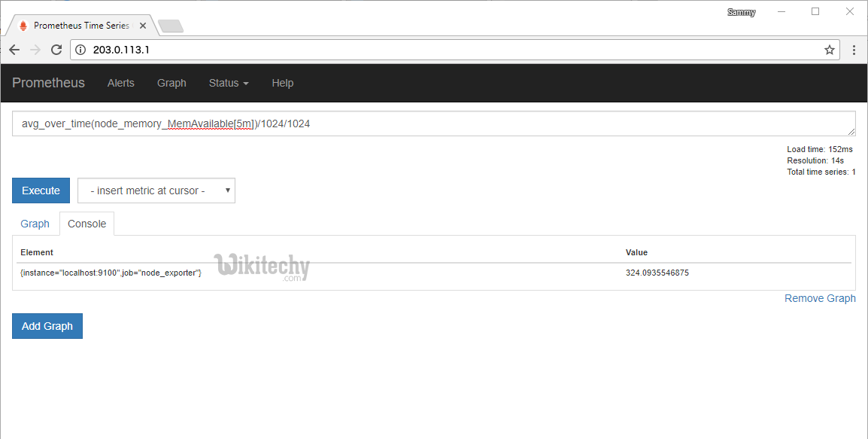The width and height of the screenshot is (868, 439).
Task: Open Help in the navbar
Action: pyautogui.click(x=282, y=83)
